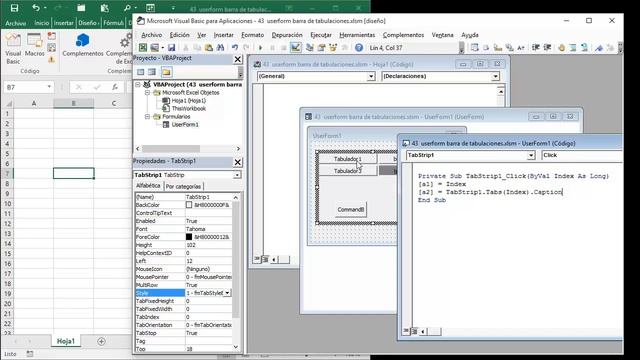Open (General) object dropdown in Hoja1 code window
This screenshot has width=640, height=360.
click(371, 76)
